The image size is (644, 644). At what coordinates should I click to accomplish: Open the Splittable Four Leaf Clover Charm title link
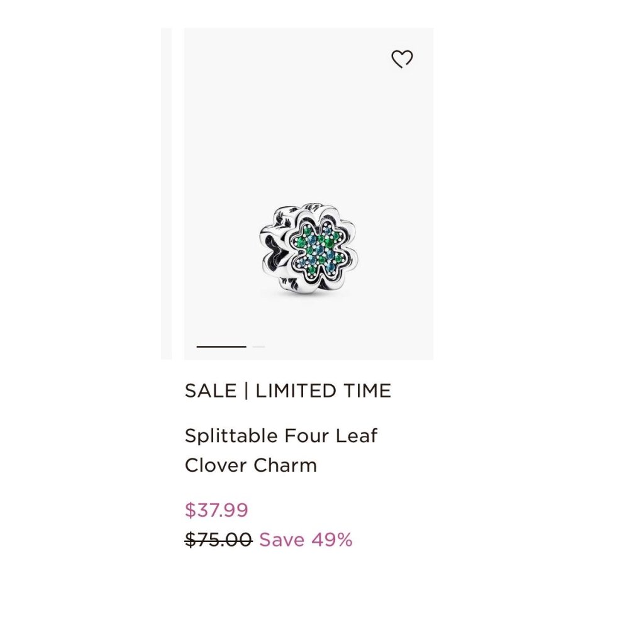point(281,450)
